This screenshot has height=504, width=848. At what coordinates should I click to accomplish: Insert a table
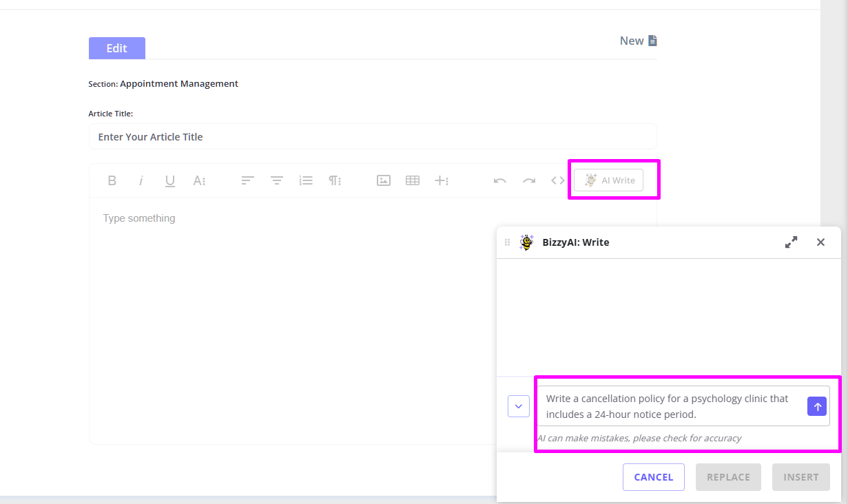[413, 181]
